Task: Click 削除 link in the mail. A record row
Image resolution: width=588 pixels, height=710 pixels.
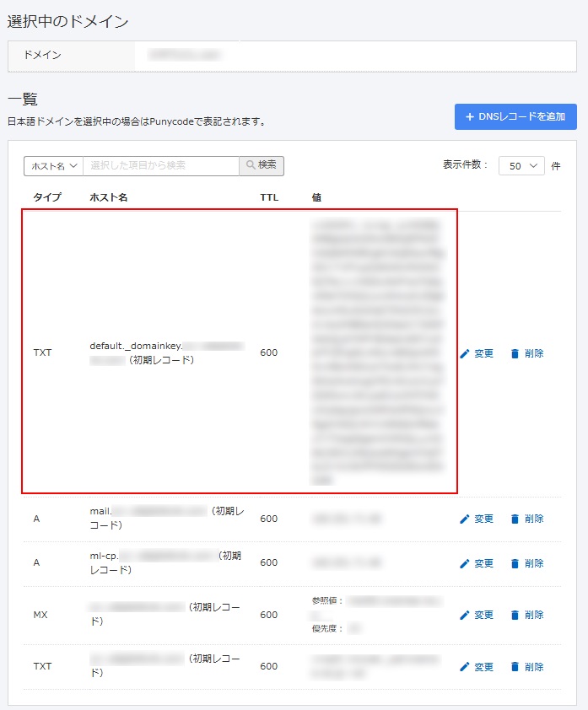Action: click(x=534, y=519)
